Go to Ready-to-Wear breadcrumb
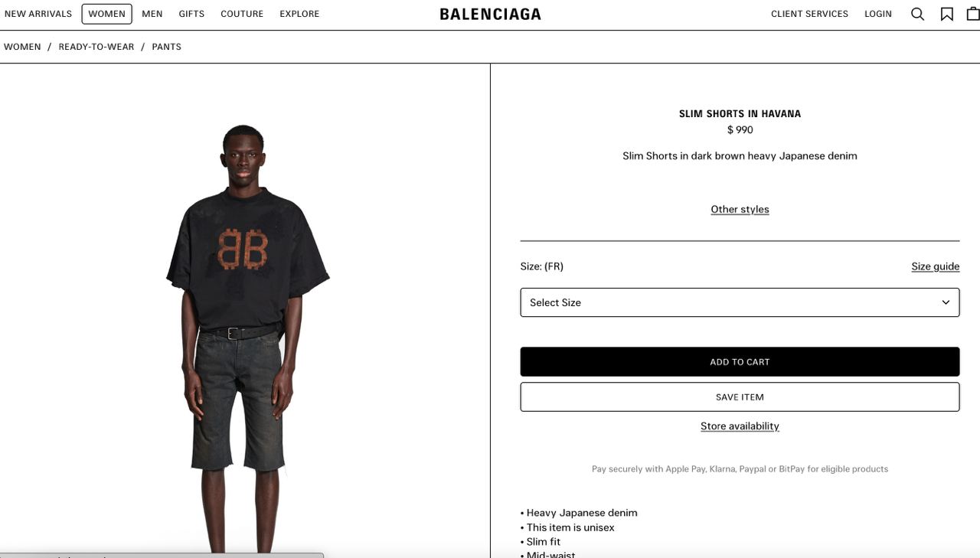Image resolution: width=980 pixels, height=558 pixels. click(96, 47)
